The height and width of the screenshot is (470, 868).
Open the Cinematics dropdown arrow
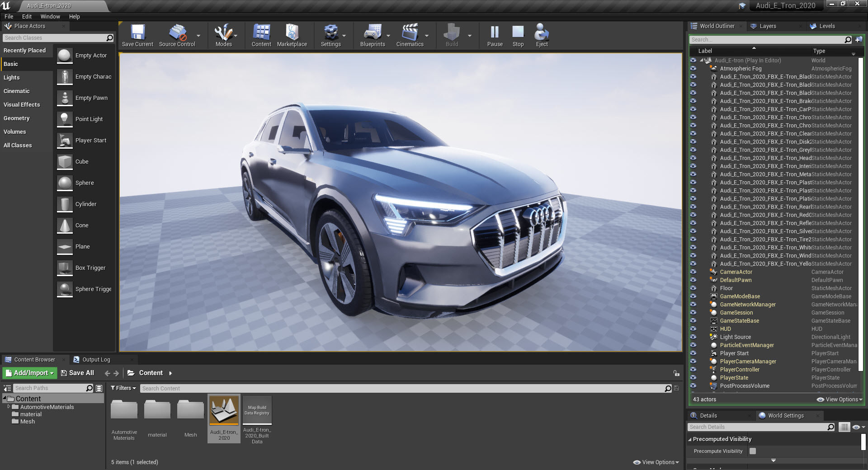pyautogui.click(x=427, y=35)
